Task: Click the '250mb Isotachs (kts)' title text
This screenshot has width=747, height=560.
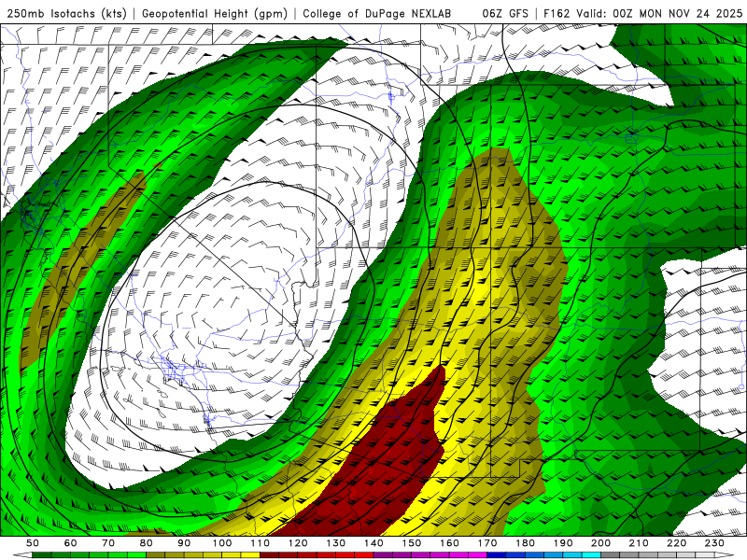Action: coord(66,13)
